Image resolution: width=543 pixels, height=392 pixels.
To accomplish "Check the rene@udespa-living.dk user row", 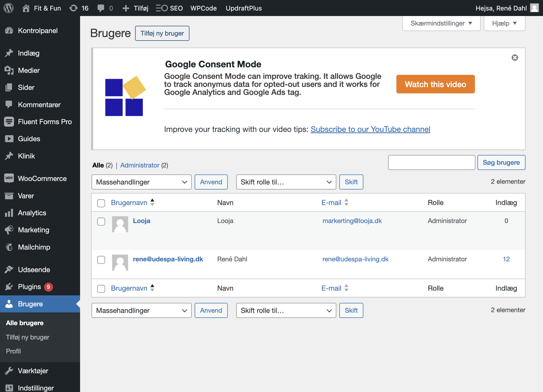I will click(101, 260).
